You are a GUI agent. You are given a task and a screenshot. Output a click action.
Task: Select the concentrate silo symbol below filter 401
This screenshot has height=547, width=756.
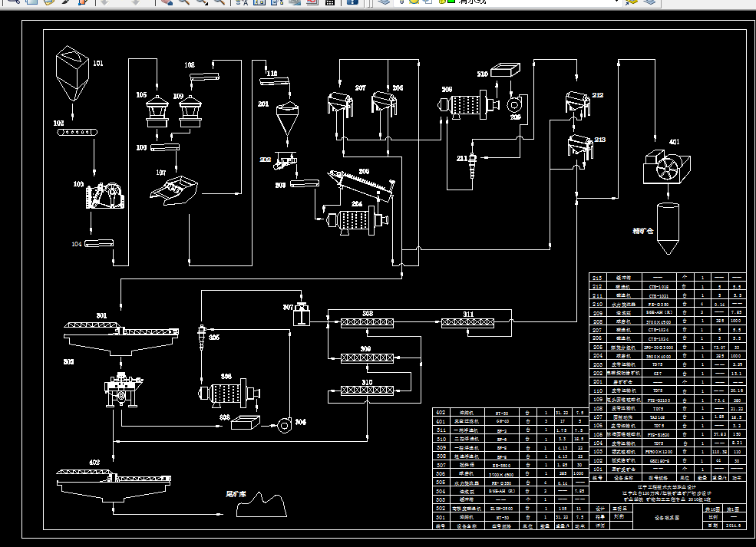(668, 229)
